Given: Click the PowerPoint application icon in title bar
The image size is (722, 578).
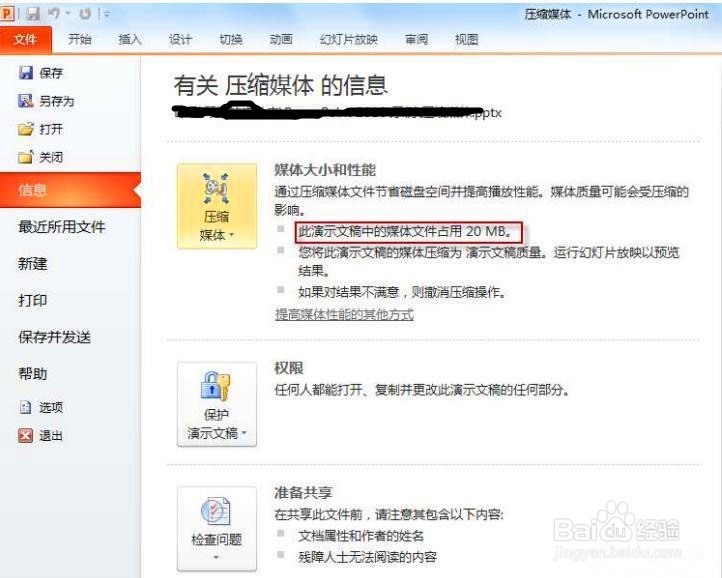Looking at the screenshot, I should click(x=7, y=14).
